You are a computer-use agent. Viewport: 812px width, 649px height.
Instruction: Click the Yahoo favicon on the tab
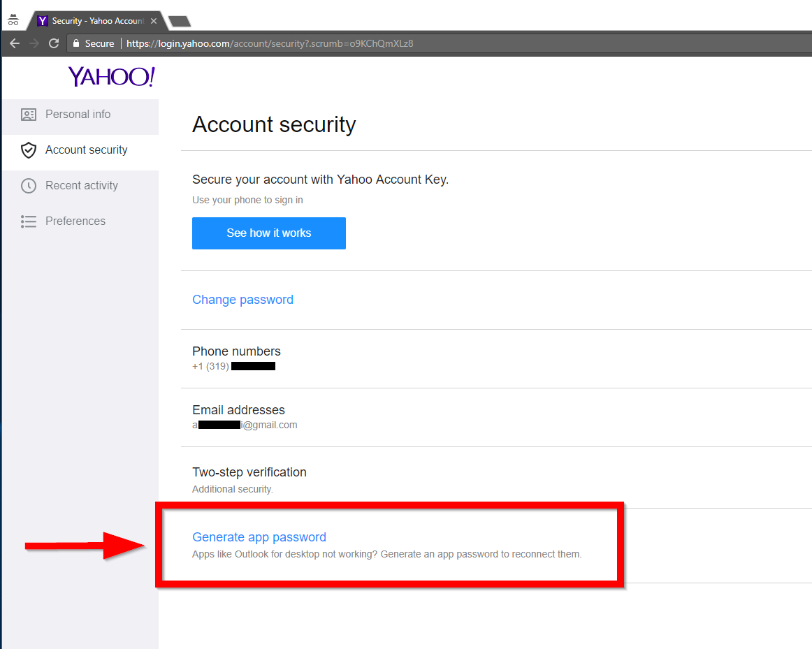point(43,21)
